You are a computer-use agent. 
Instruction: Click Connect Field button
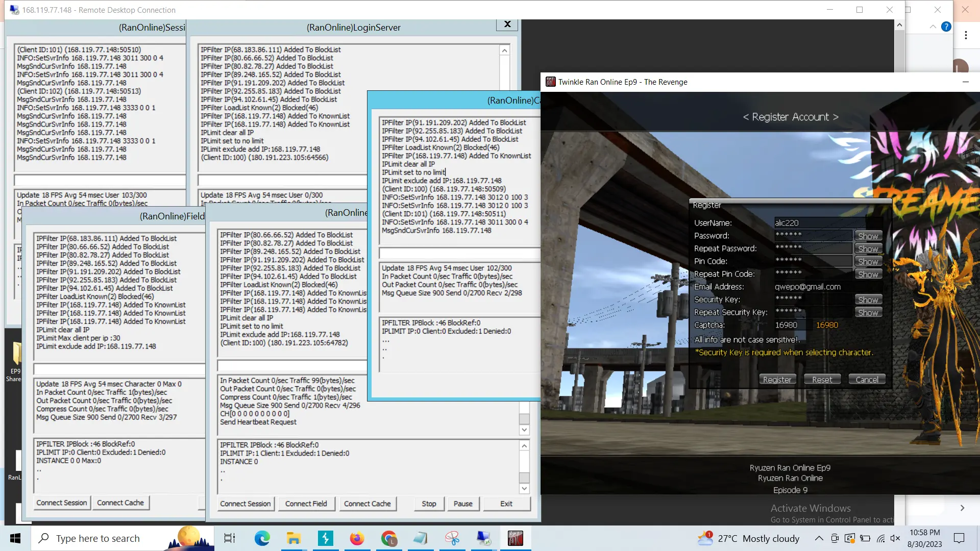point(306,504)
